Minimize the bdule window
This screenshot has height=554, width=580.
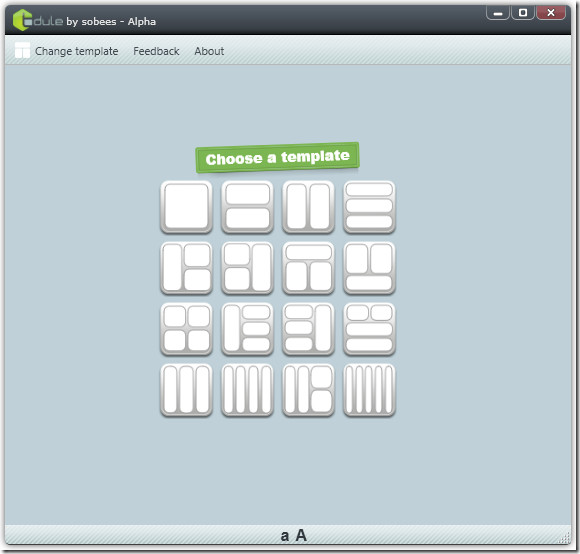(498, 13)
